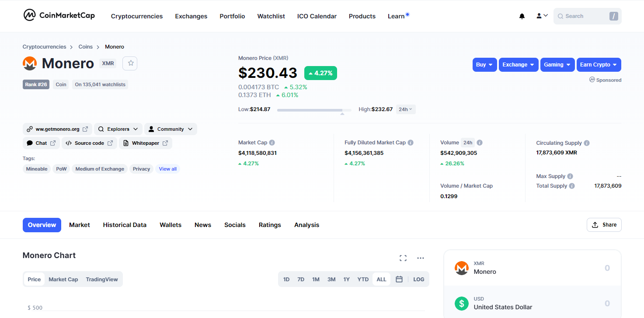Switch to the Market tab
Viewport: 644px width, 318px height.
(x=80, y=225)
